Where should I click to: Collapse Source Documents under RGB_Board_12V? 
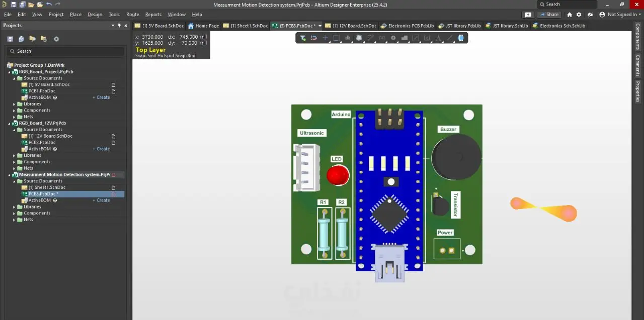point(14,130)
